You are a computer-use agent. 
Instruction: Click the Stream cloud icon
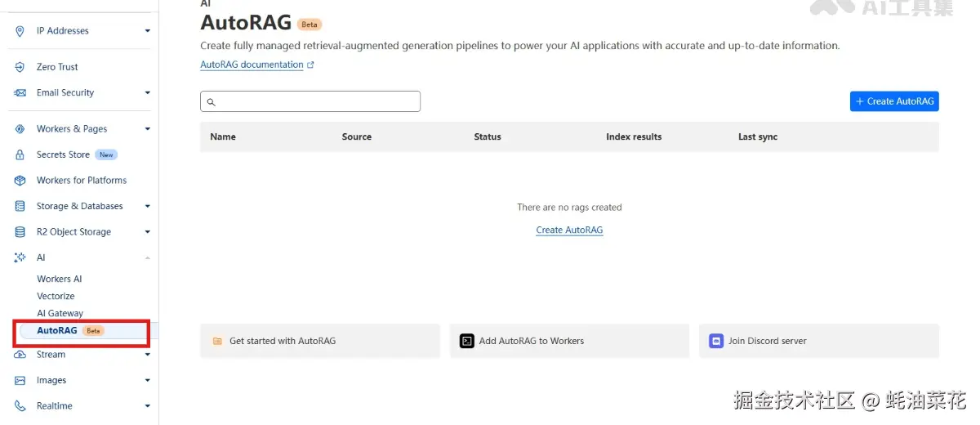[x=20, y=355]
